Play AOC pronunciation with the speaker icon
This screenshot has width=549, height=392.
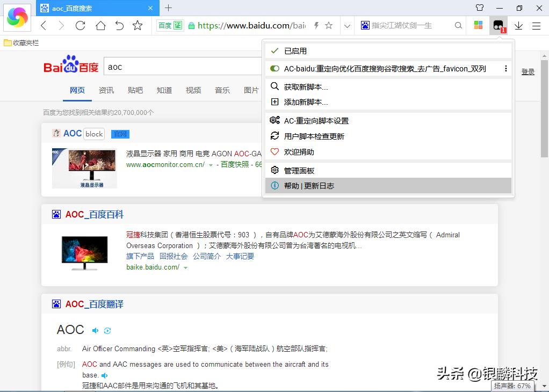[x=95, y=330]
